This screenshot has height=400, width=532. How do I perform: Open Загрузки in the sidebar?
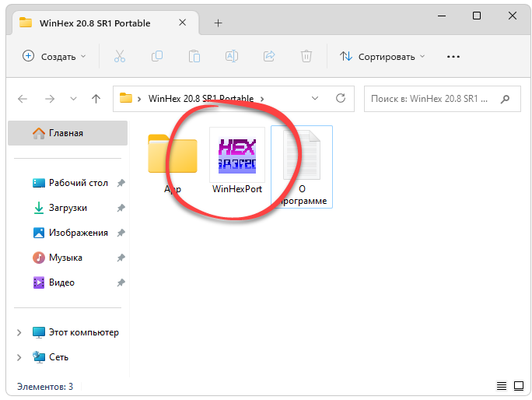[x=68, y=208]
